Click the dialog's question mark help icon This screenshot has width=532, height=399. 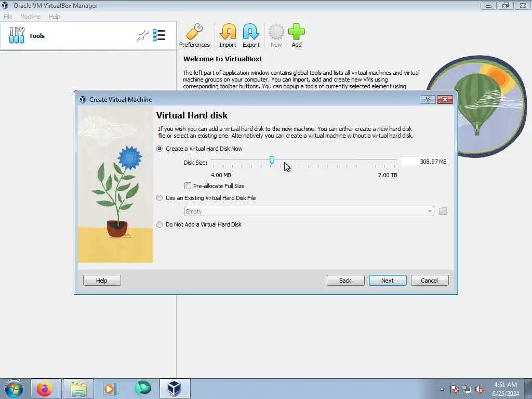click(x=428, y=99)
